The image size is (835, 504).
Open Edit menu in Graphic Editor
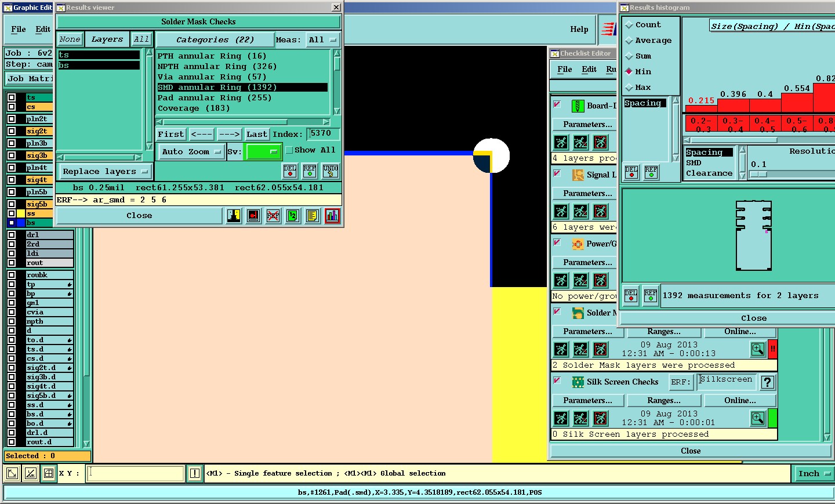click(x=43, y=29)
